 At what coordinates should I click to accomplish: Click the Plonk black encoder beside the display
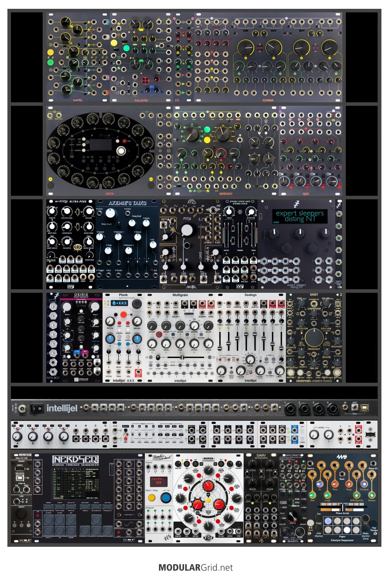tap(137, 303)
